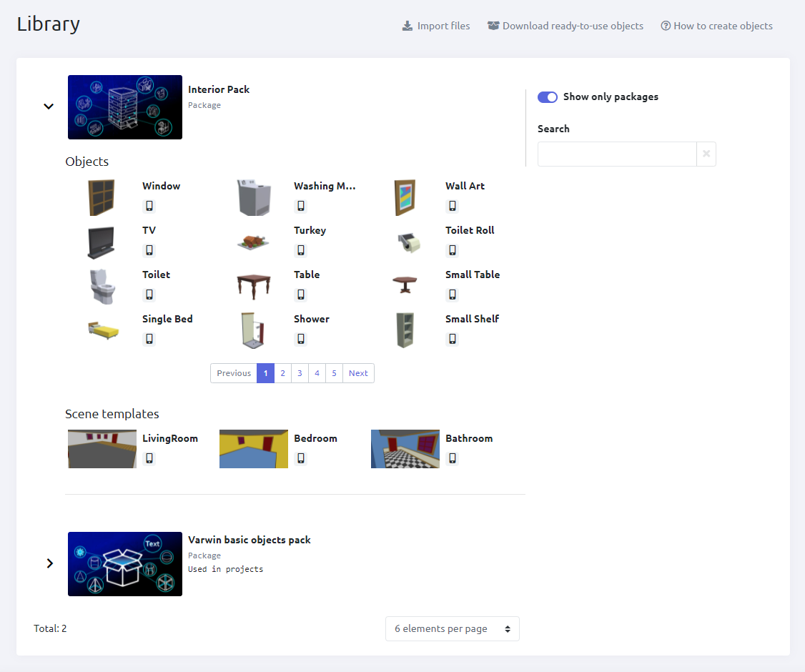Open Download ready-to-use objects link
The width and height of the screenshot is (805, 672).
566,26
